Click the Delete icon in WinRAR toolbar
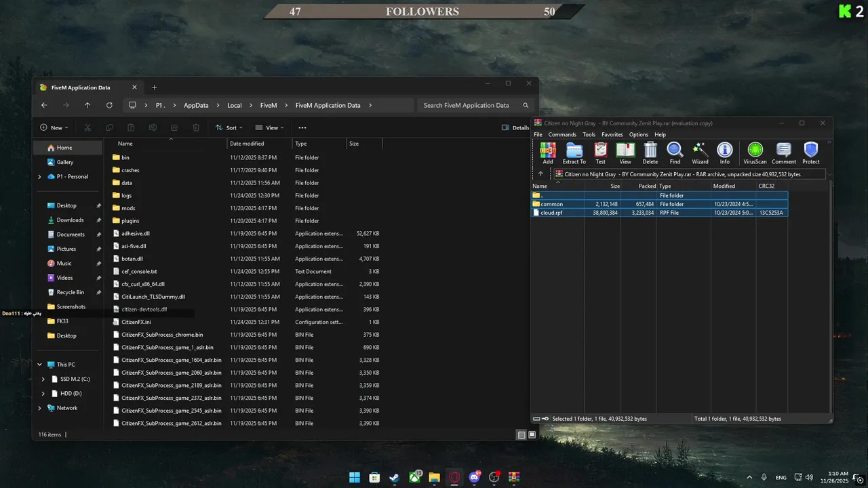The height and width of the screenshot is (488, 868). coord(650,152)
